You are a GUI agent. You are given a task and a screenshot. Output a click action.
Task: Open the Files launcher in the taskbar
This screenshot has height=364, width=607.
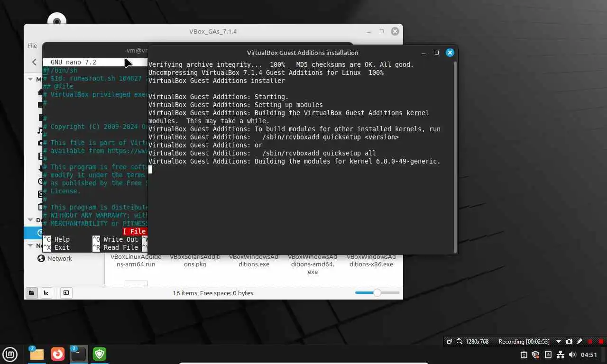click(37, 354)
